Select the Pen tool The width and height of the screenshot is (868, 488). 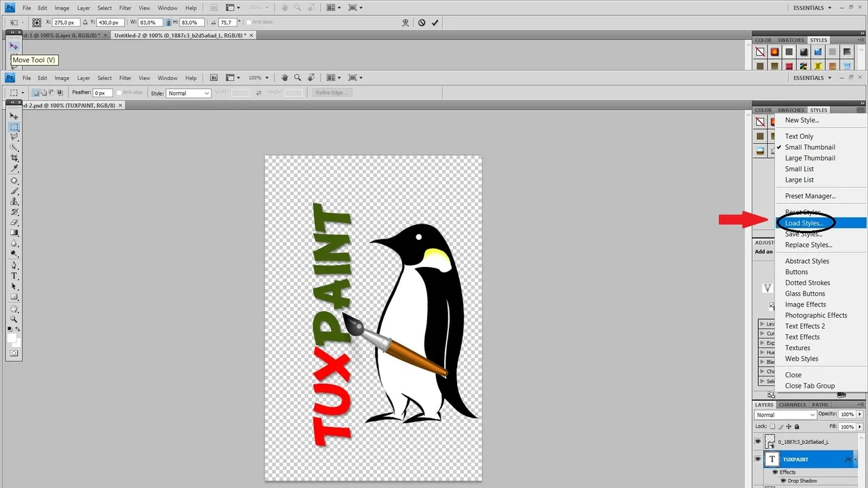(14, 265)
